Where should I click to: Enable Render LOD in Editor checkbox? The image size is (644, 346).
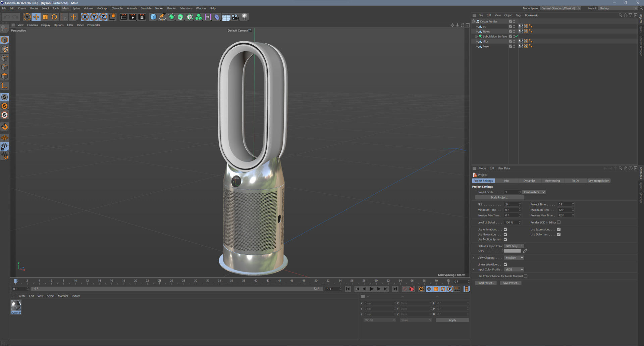coord(559,223)
